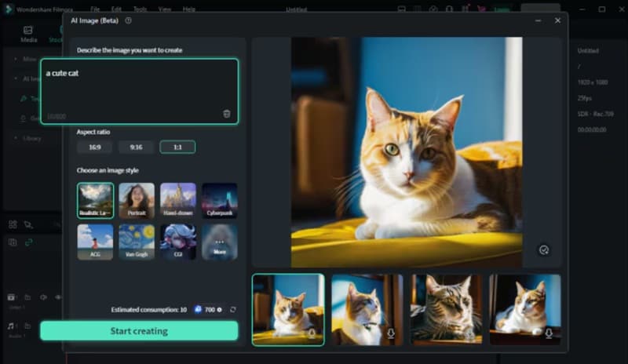Select the timeline selection-cursor tool icon

click(x=28, y=224)
